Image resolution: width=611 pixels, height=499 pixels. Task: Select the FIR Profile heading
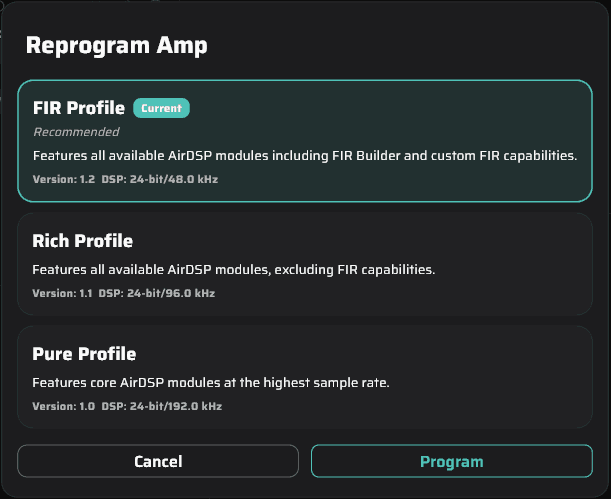(x=79, y=108)
